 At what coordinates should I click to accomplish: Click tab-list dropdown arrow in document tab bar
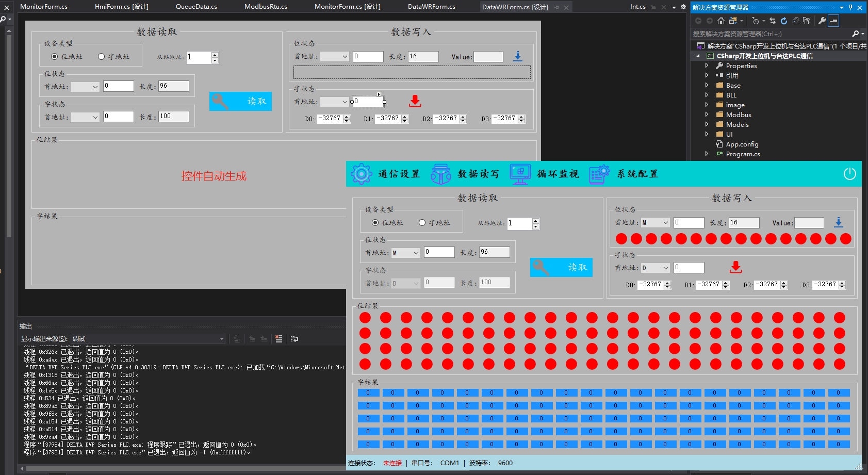(x=674, y=7)
